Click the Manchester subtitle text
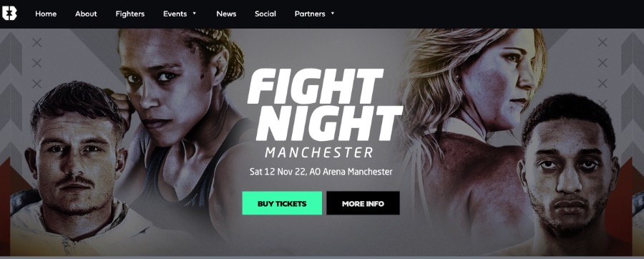 tap(318, 152)
